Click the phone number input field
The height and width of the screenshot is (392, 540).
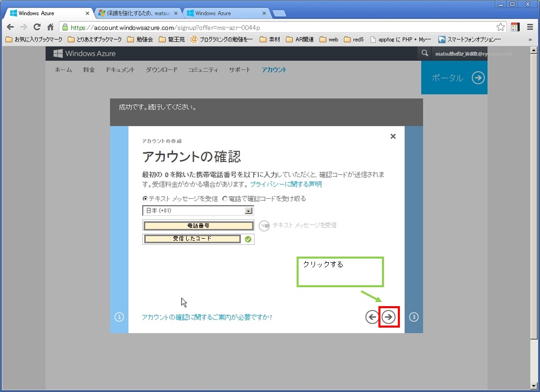198,226
